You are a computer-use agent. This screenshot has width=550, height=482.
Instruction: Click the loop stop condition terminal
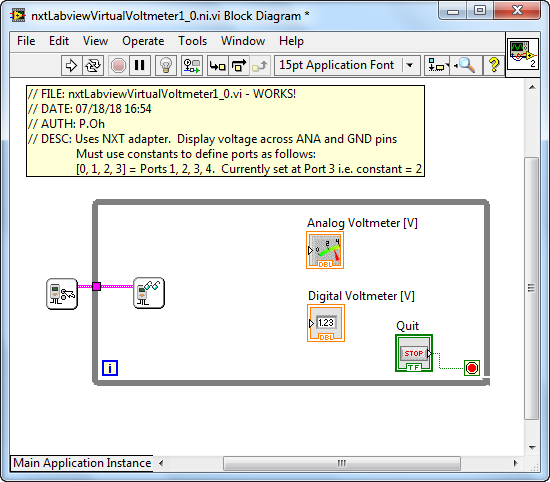pyautogui.click(x=471, y=368)
